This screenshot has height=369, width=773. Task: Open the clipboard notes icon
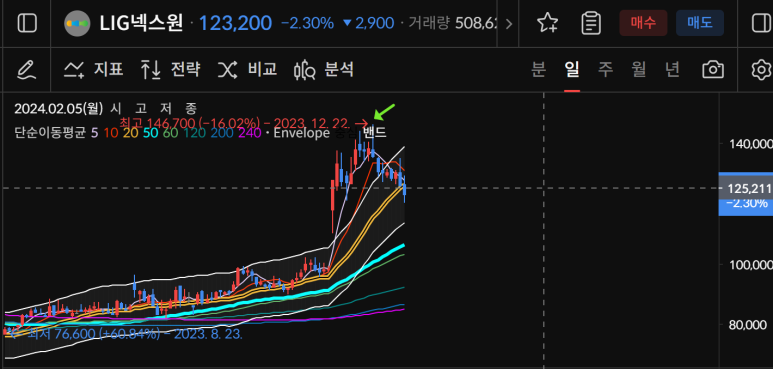click(591, 23)
